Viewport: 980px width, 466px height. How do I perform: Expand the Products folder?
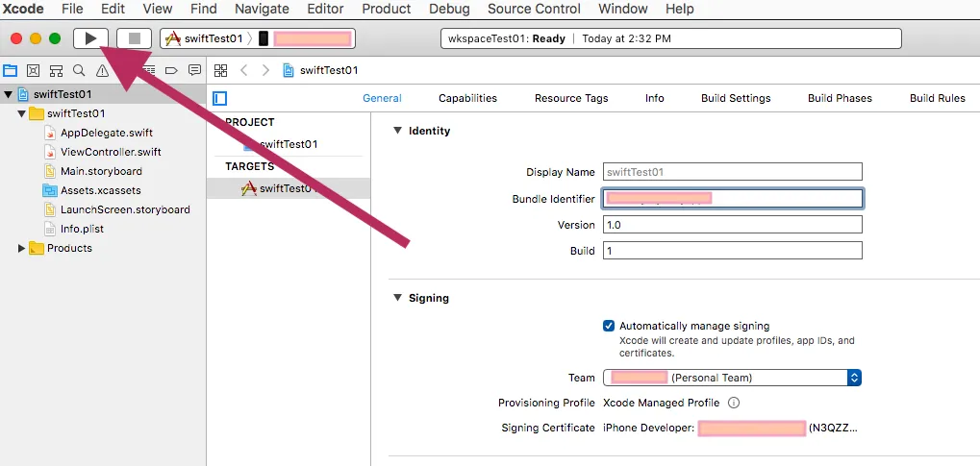pyautogui.click(x=22, y=249)
